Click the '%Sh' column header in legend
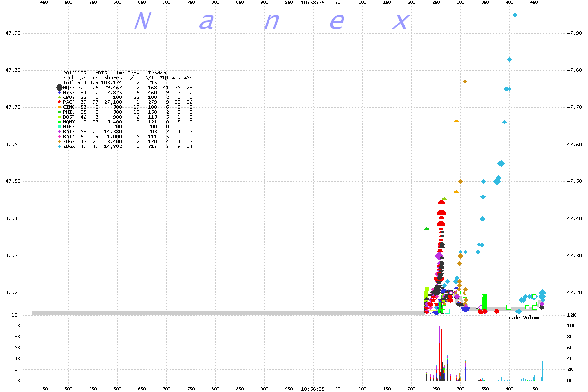 pyautogui.click(x=188, y=78)
